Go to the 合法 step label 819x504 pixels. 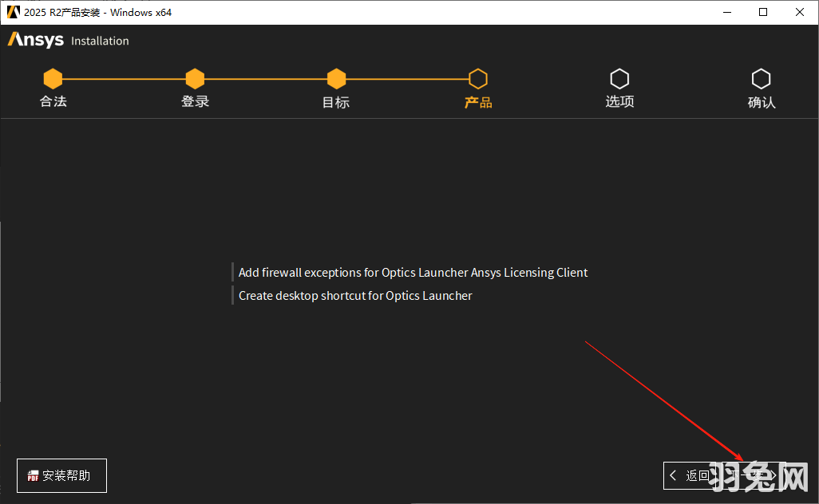[x=53, y=102]
